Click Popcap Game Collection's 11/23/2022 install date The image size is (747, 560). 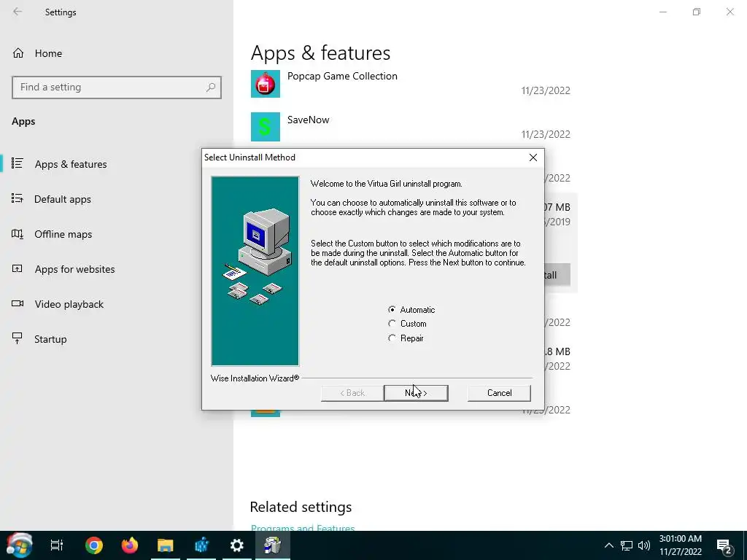click(546, 90)
